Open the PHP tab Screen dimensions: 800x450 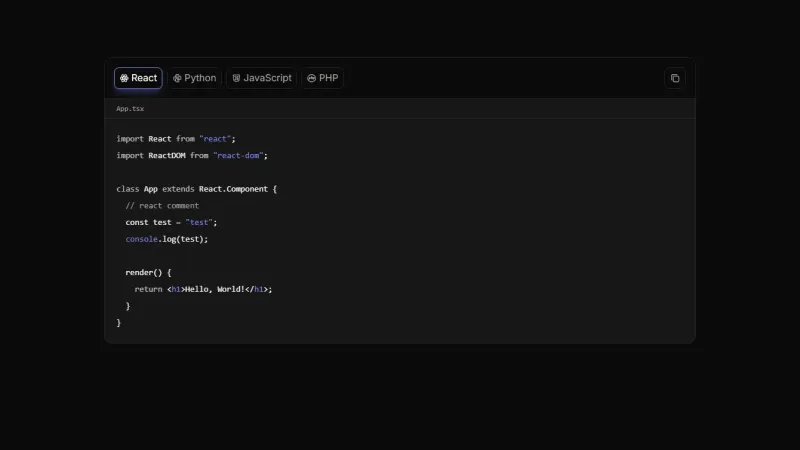point(322,78)
